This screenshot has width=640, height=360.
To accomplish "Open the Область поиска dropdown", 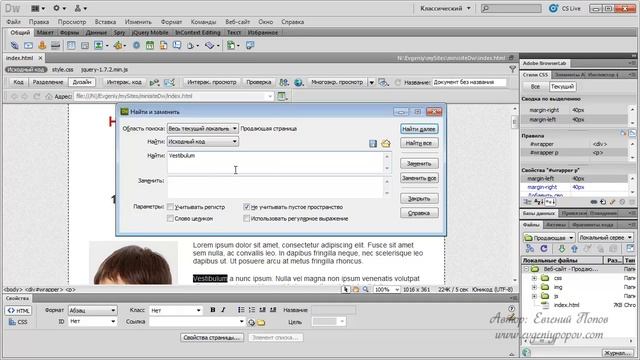I will [x=202, y=129].
